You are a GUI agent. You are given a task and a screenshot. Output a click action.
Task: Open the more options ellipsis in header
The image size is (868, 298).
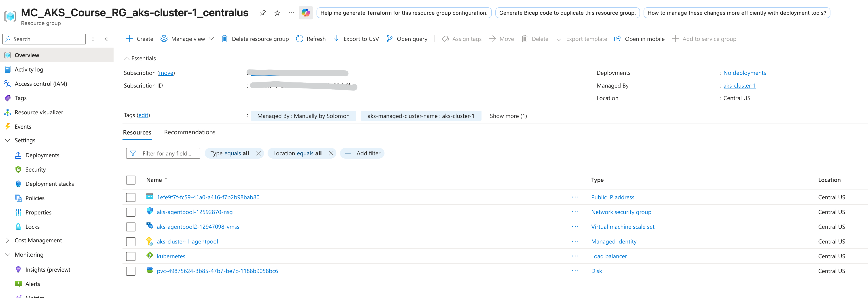(291, 13)
